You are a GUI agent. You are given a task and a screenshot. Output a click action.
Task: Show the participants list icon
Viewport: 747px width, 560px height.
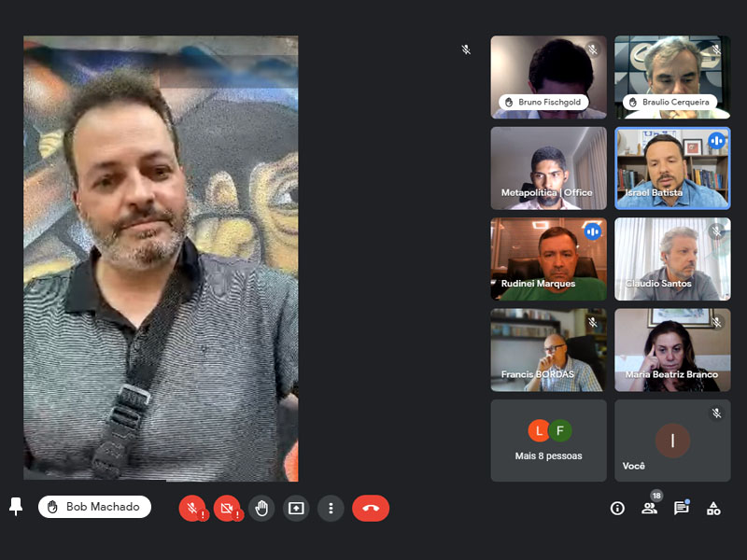click(x=649, y=508)
